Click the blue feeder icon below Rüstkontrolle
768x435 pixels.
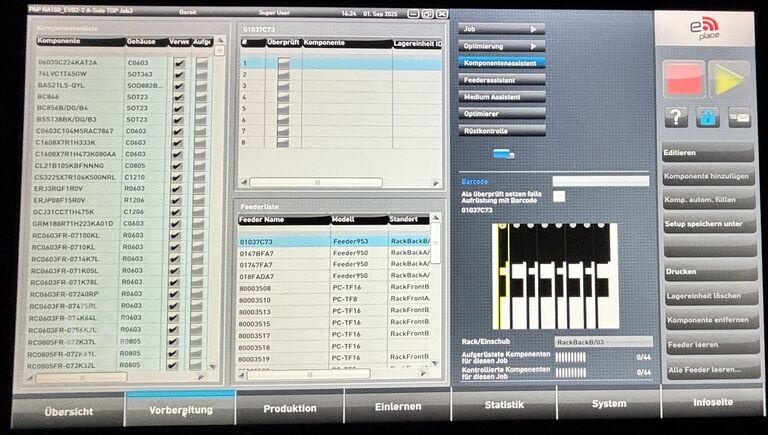(x=503, y=154)
